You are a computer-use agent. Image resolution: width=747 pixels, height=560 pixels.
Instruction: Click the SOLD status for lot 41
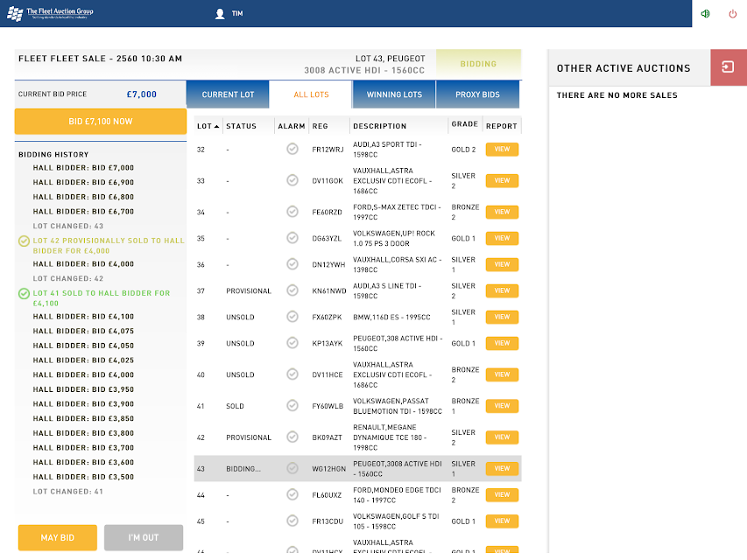point(235,406)
